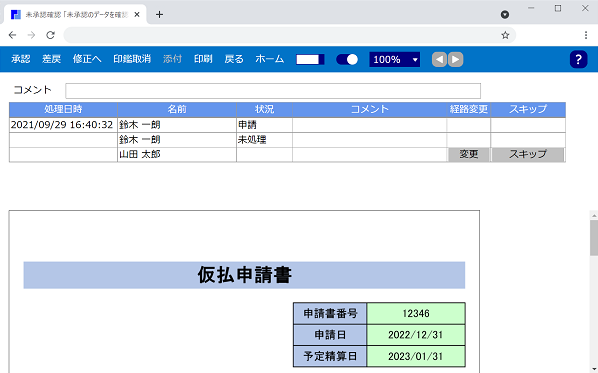Viewport: 598px width, 373px height.
Task: Click the 変更 button for 山田 太郎
Action: pos(469,154)
